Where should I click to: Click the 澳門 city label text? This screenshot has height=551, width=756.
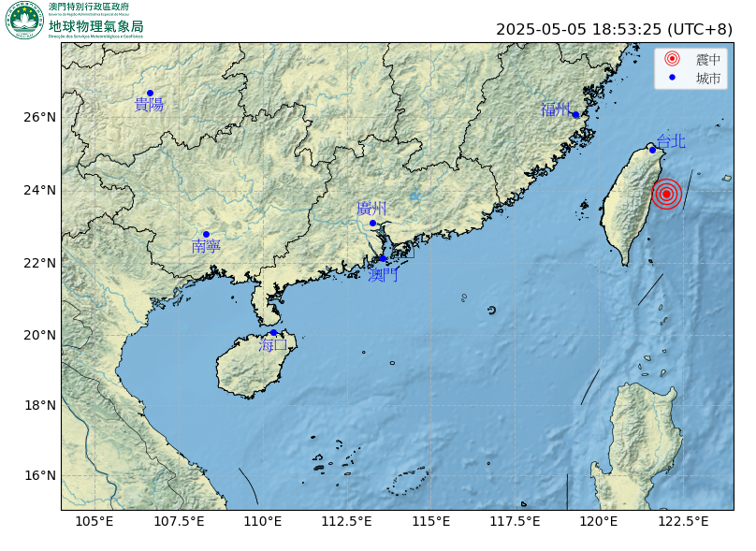383,275
